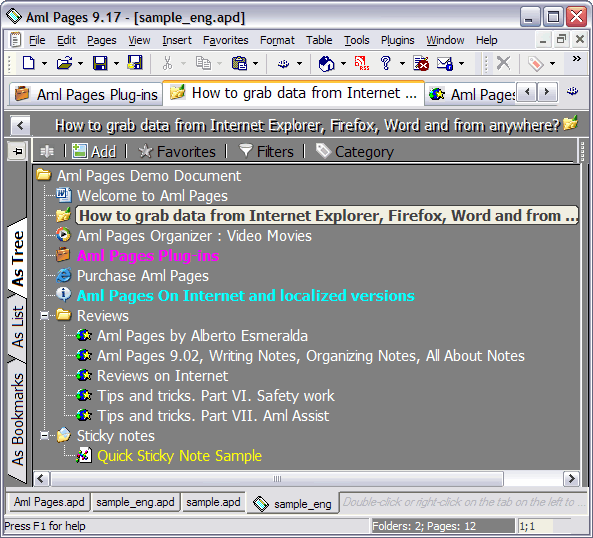Open dropdown next to Help question mark
Screen dimensions: 593x538
402,63
